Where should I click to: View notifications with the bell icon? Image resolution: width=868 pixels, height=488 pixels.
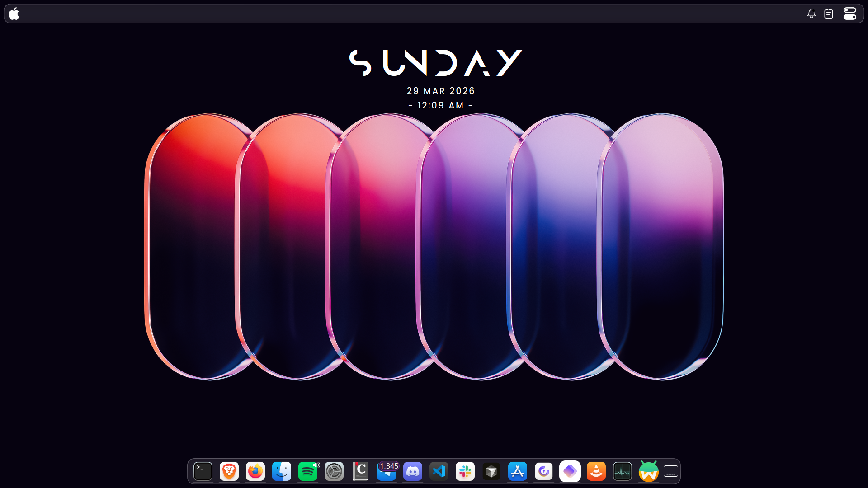(811, 14)
